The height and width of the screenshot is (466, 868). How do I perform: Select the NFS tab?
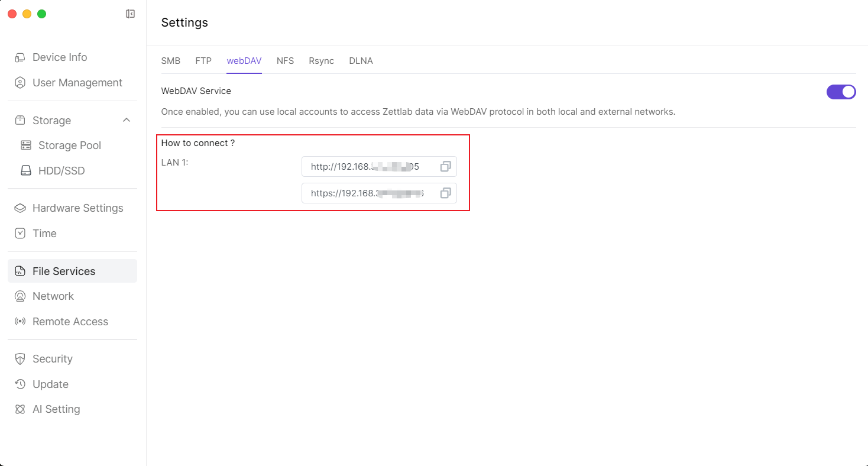(x=285, y=61)
